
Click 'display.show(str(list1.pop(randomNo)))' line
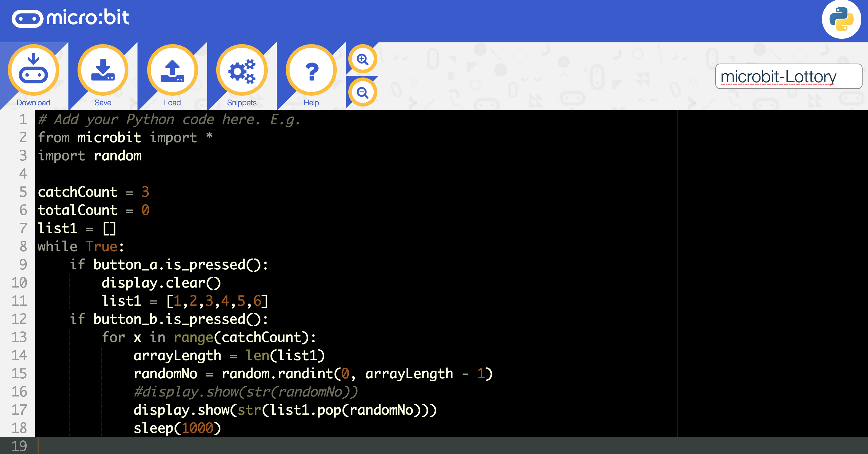coord(285,410)
